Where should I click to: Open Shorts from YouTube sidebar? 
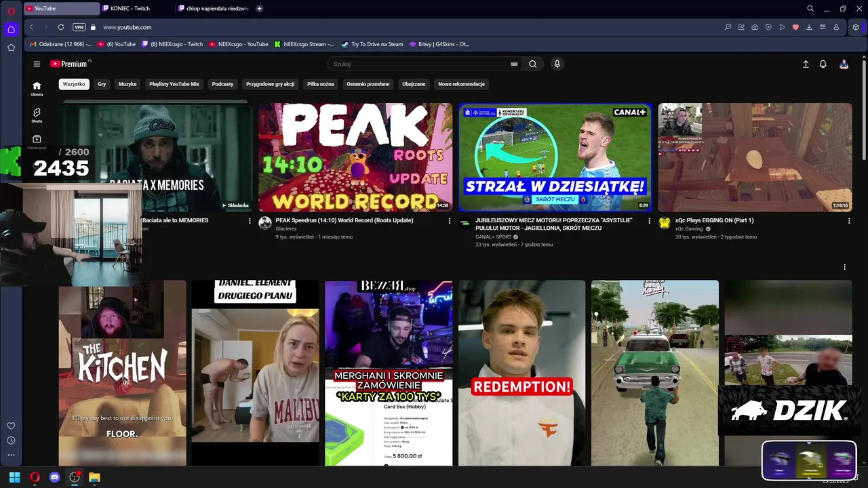[x=37, y=115]
